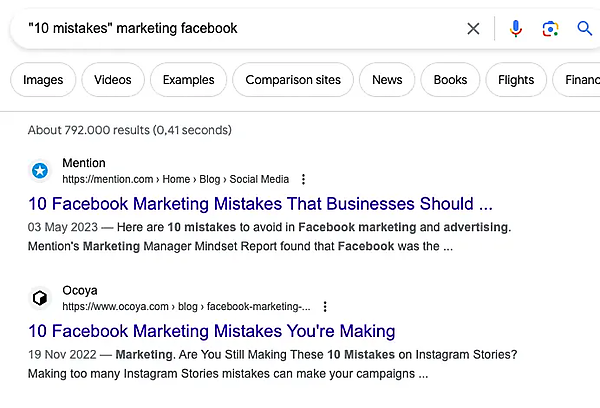Viewport: 600px width, 408px height.
Task: Select the Examples filter chip
Action: (188, 80)
